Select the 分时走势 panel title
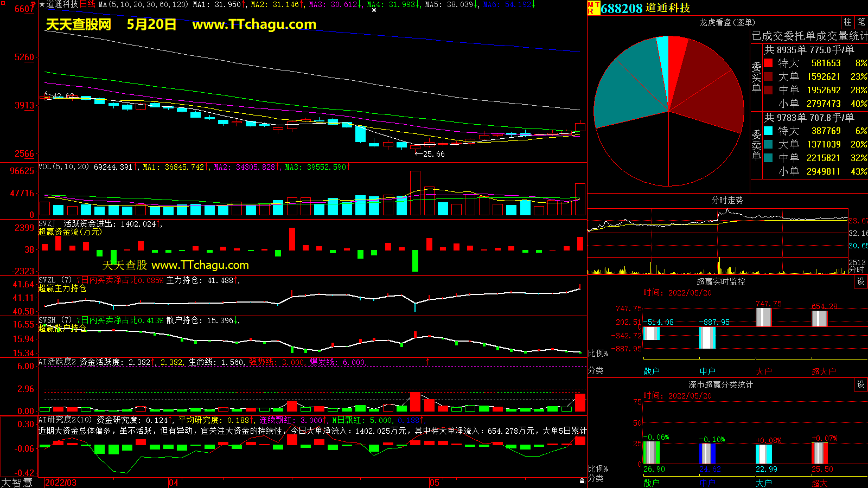The height and width of the screenshot is (488, 868). point(727,201)
